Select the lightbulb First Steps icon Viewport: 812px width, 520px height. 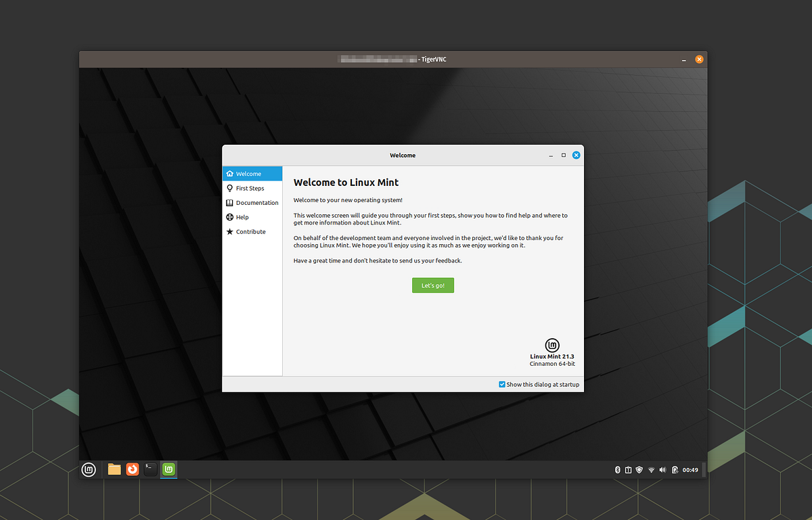pos(230,188)
